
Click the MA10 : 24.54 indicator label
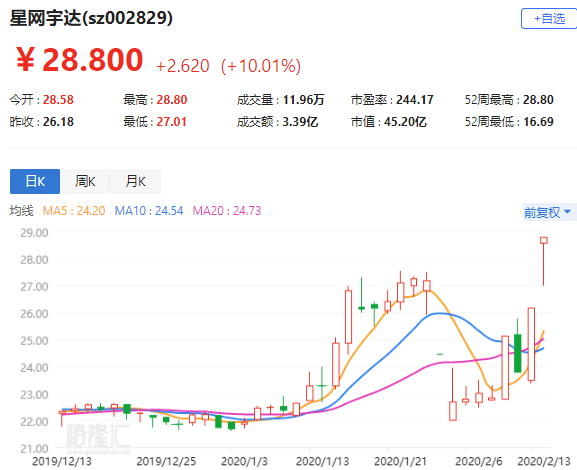[149, 211]
